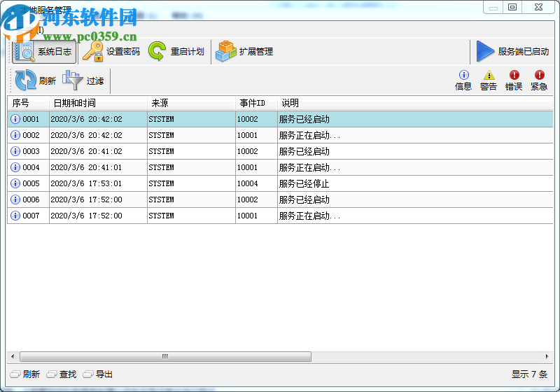Click the info icon of row 0007
Image resolution: width=560 pixels, height=392 pixels.
click(15, 216)
